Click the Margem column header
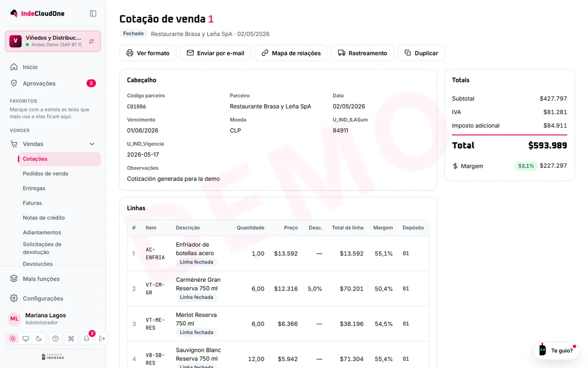Image resolution: width=588 pixels, height=368 pixels. (383, 228)
